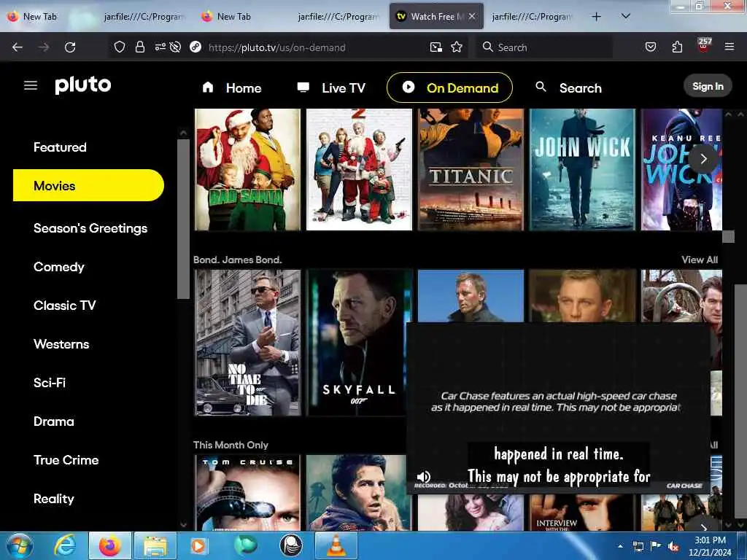
Task: Open the No Time To Die poster
Action: 247,343
